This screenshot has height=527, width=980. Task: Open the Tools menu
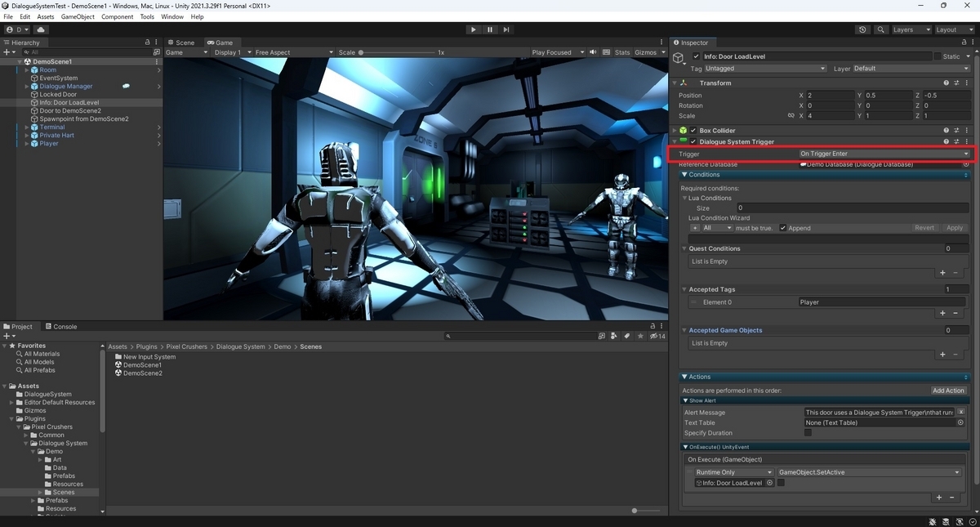(147, 16)
